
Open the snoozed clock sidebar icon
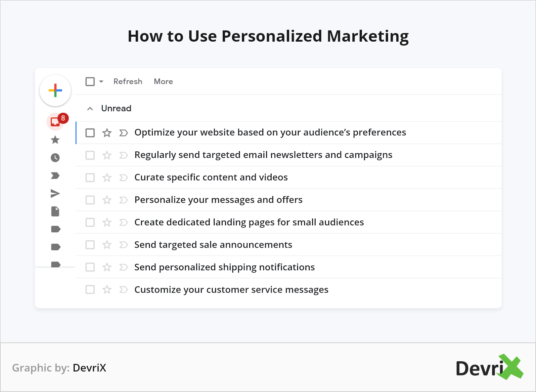point(55,158)
